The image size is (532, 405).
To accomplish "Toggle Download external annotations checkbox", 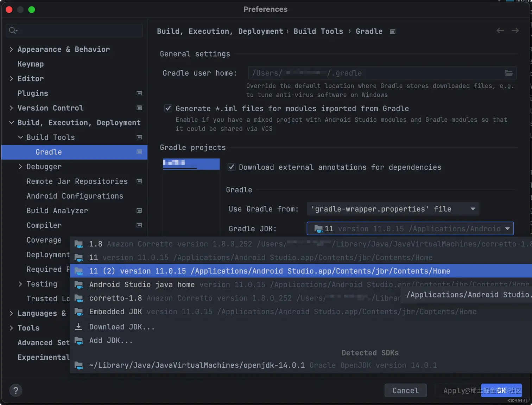I will coord(232,167).
